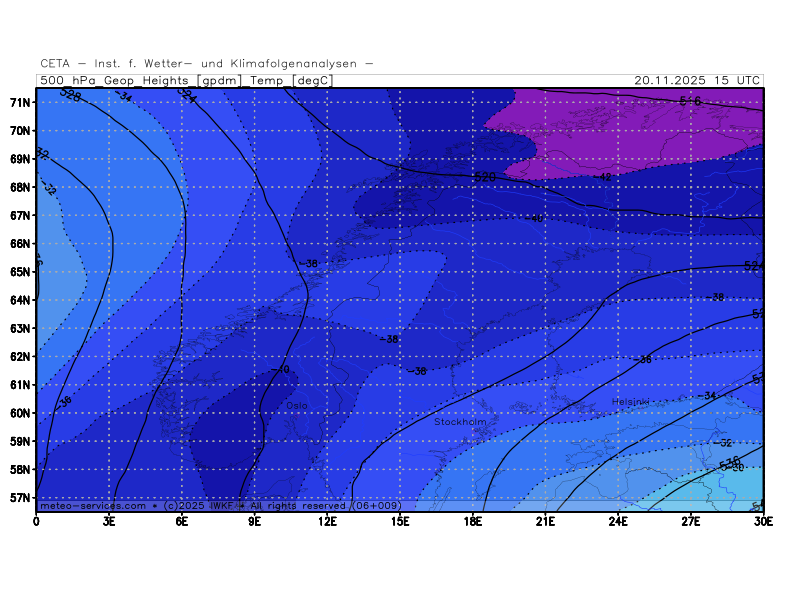Viewport: 800px width, 600px height.
Task: Select the 21E longitude axis label
Action: [x=546, y=521]
